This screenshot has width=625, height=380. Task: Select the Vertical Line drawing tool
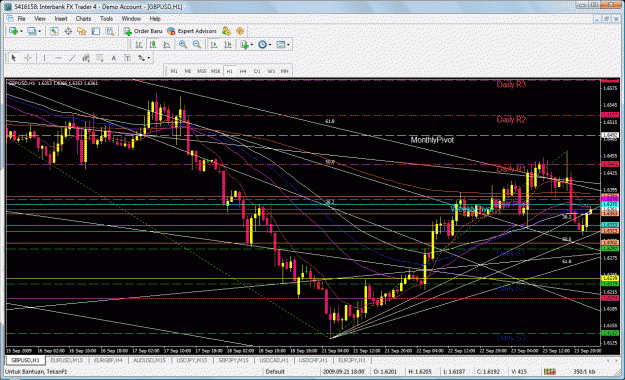click(x=44, y=58)
